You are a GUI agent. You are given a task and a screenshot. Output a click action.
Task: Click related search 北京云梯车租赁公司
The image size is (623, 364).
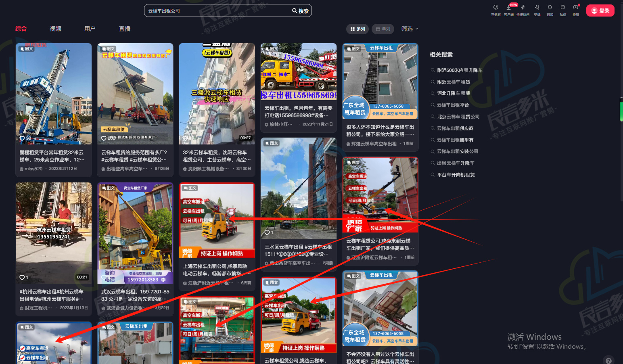click(458, 117)
